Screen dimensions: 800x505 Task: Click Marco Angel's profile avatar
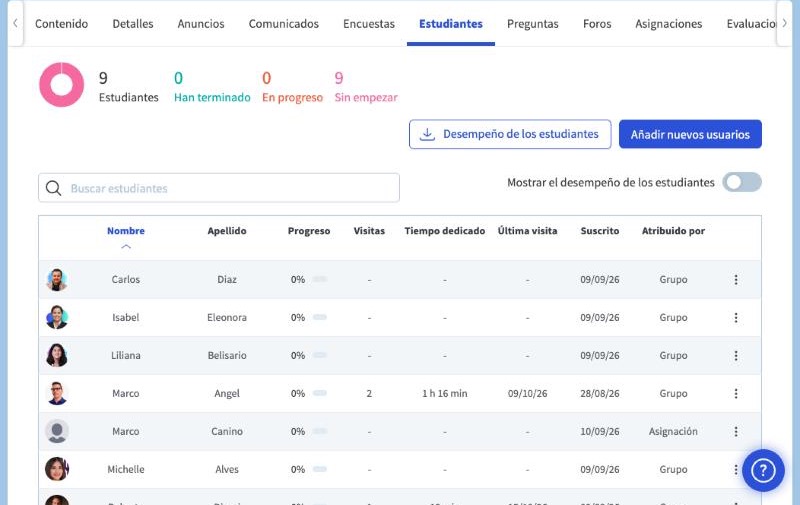[x=57, y=393]
